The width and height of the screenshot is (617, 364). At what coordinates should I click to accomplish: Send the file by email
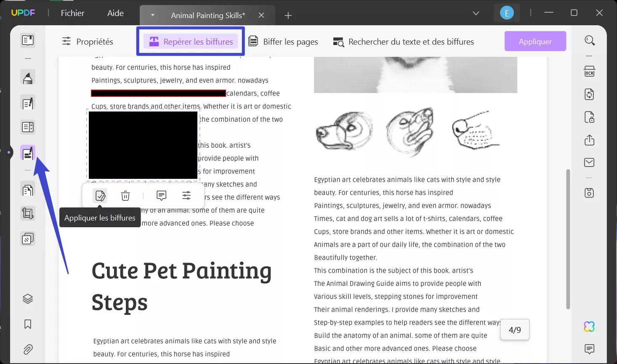590,162
